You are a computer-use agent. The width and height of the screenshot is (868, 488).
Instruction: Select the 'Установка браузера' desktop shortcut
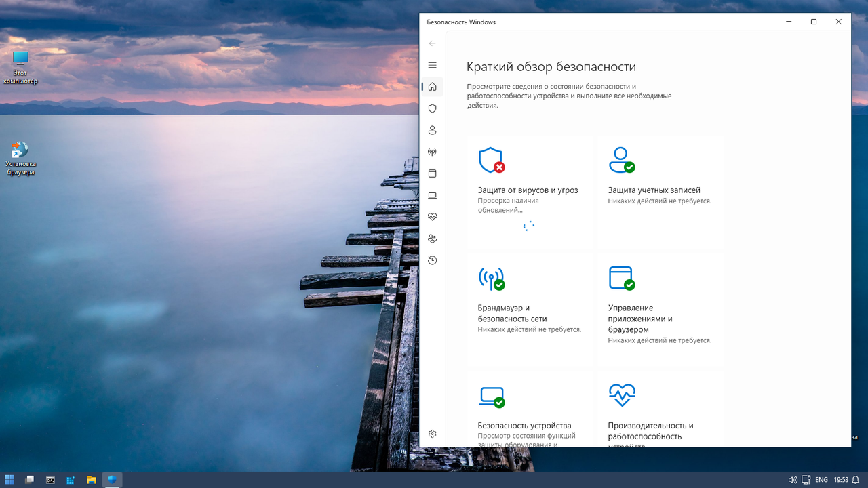coord(20,158)
